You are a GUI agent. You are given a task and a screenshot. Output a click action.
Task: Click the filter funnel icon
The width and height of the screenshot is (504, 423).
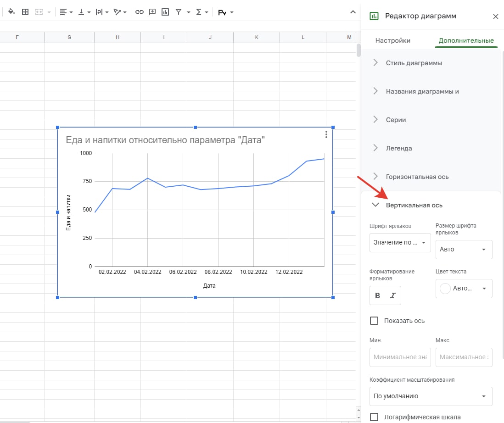coord(179,12)
